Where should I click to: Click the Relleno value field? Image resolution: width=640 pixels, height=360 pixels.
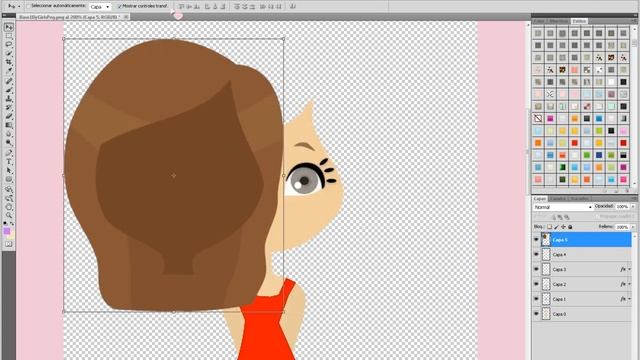pos(622,227)
